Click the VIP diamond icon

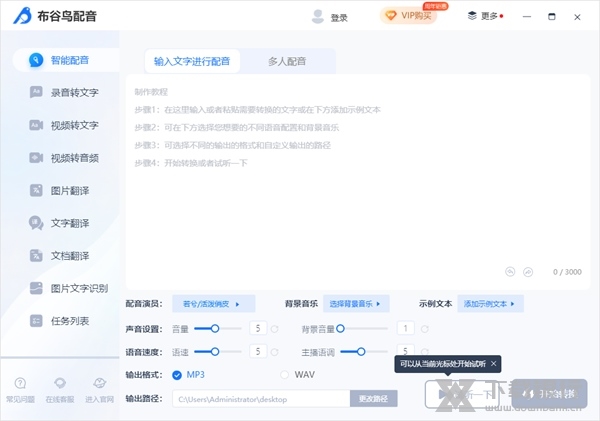point(391,16)
